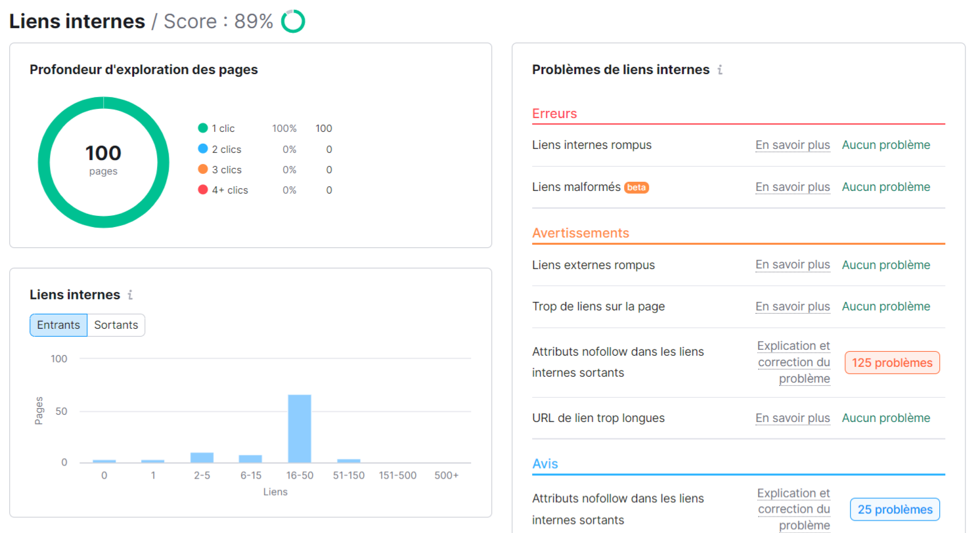Click the red 4+ clics legend dot

tap(203, 190)
